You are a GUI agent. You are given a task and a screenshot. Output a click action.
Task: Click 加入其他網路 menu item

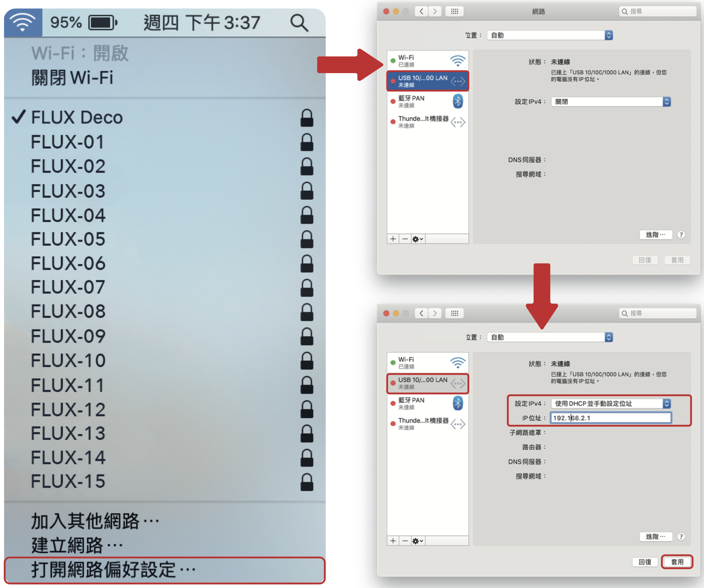pyautogui.click(x=95, y=521)
